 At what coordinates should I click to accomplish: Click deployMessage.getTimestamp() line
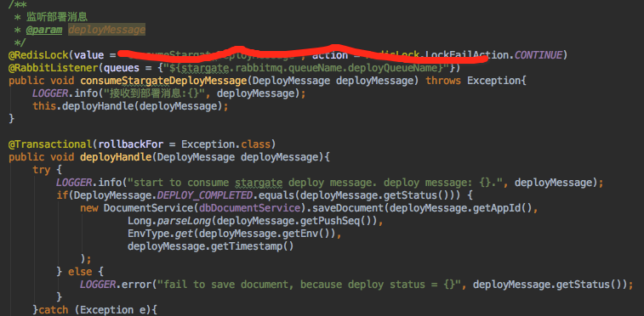pyautogui.click(x=211, y=246)
